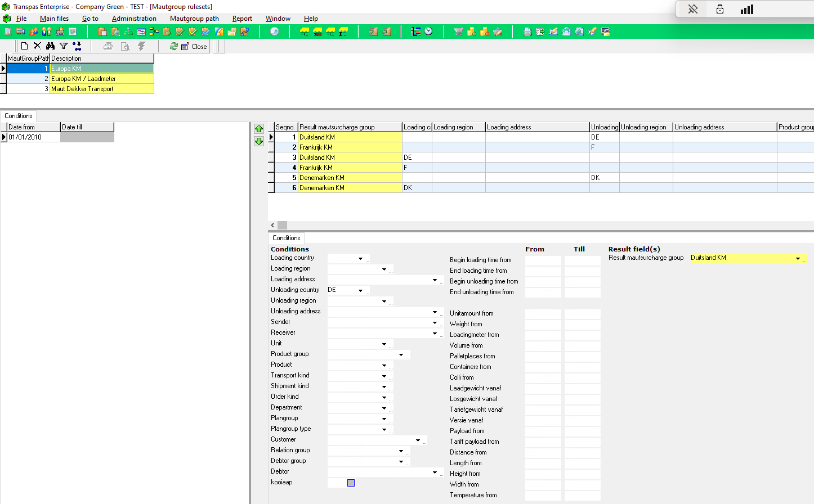This screenshot has height=504, width=814.
Task: Click the clock icon in the green toolbar
Action: click(x=429, y=31)
